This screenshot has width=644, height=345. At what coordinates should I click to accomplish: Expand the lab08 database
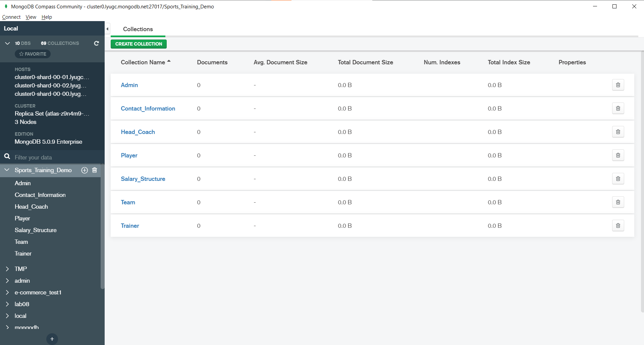click(x=7, y=304)
